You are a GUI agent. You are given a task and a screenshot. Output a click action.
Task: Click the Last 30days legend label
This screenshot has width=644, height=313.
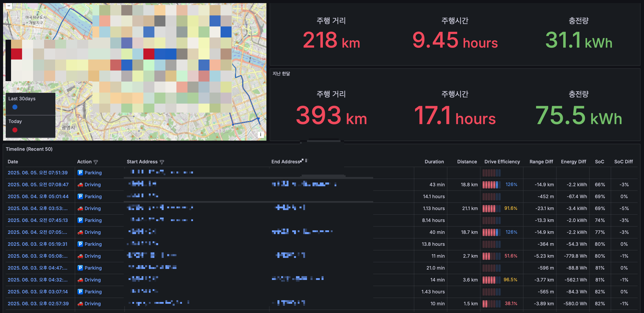(x=22, y=99)
